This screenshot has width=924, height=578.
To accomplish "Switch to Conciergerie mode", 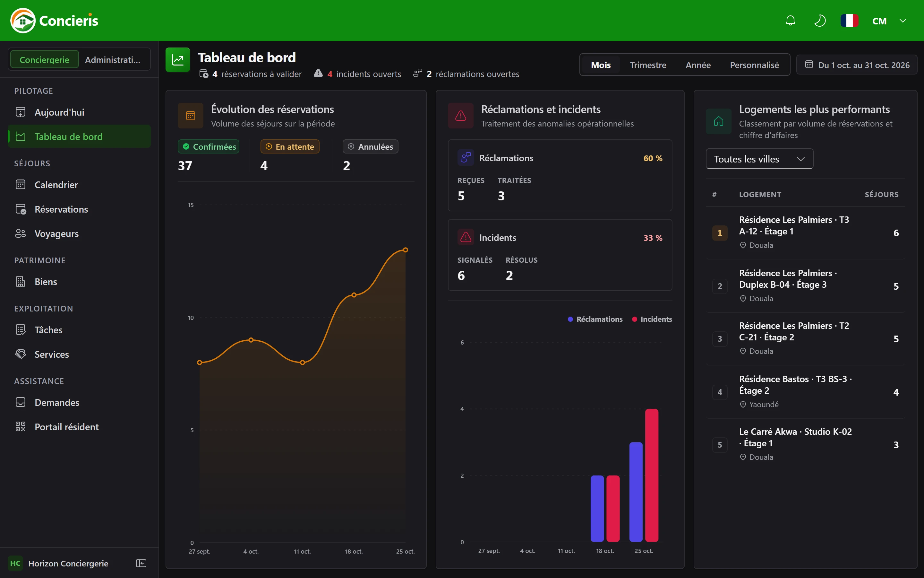I will (x=44, y=60).
